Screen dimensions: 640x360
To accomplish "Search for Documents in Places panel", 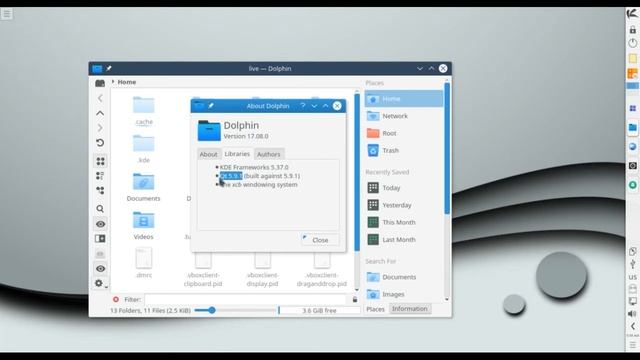I will (x=403, y=277).
